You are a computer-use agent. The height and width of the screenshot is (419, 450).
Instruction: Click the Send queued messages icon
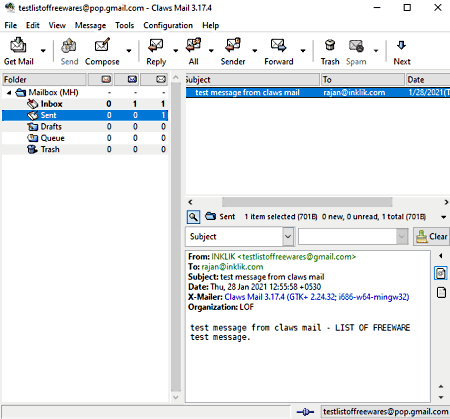click(69, 51)
